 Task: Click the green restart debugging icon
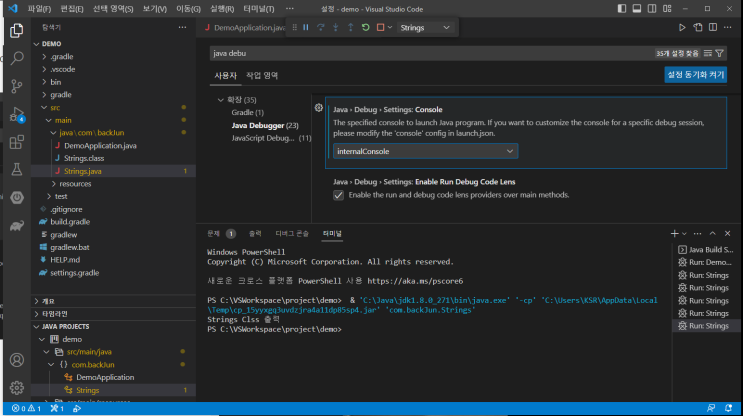click(365, 28)
